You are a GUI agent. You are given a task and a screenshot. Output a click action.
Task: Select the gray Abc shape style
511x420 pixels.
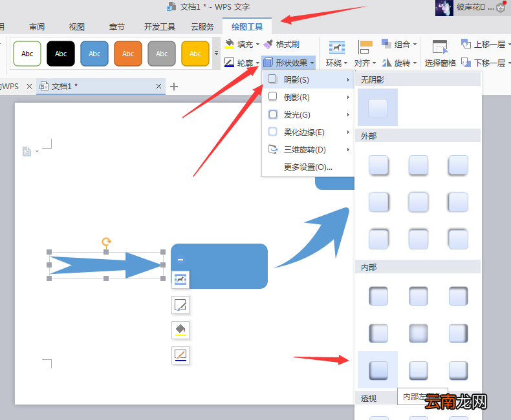(162, 54)
